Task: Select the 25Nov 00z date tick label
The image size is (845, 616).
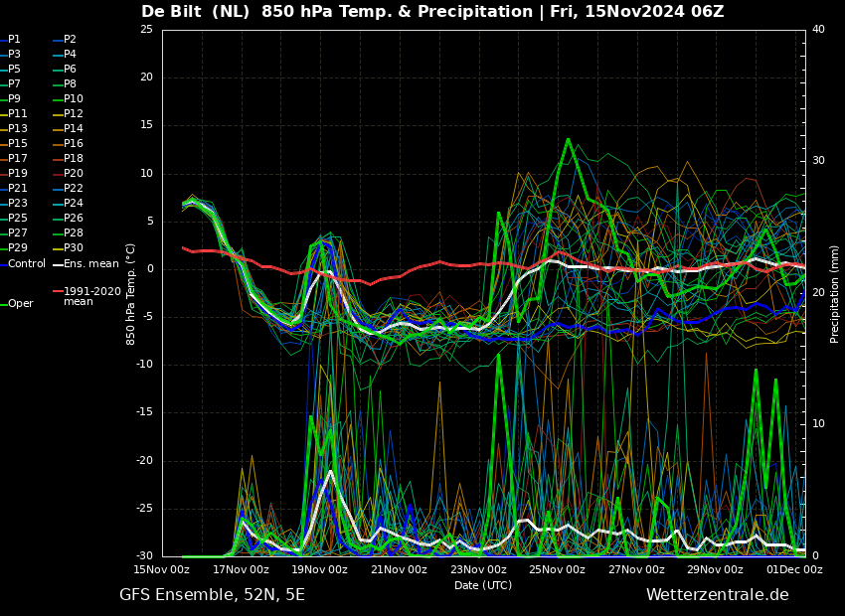Action: tap(557, 569)
